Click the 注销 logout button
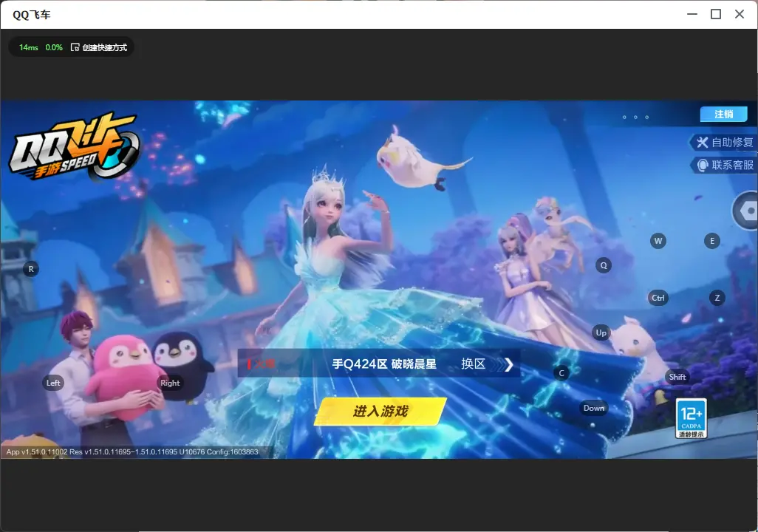Viewport: 758px width, 532px height. coord(724,114)
